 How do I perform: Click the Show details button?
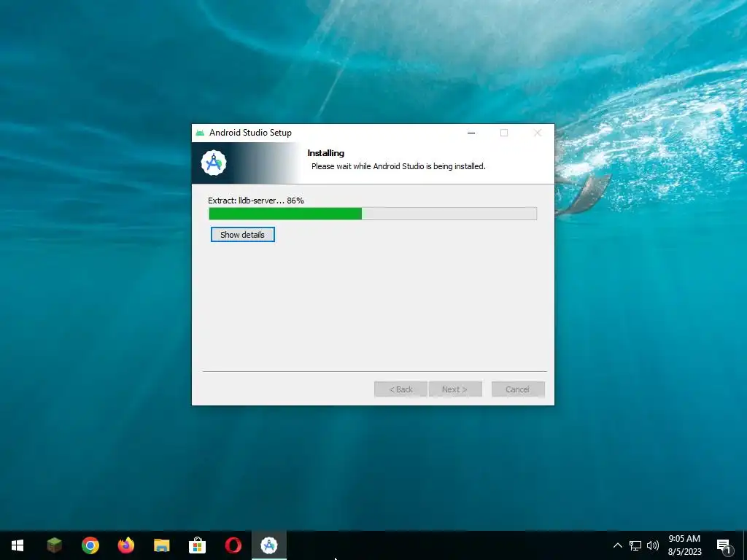[x=242, y=234]
